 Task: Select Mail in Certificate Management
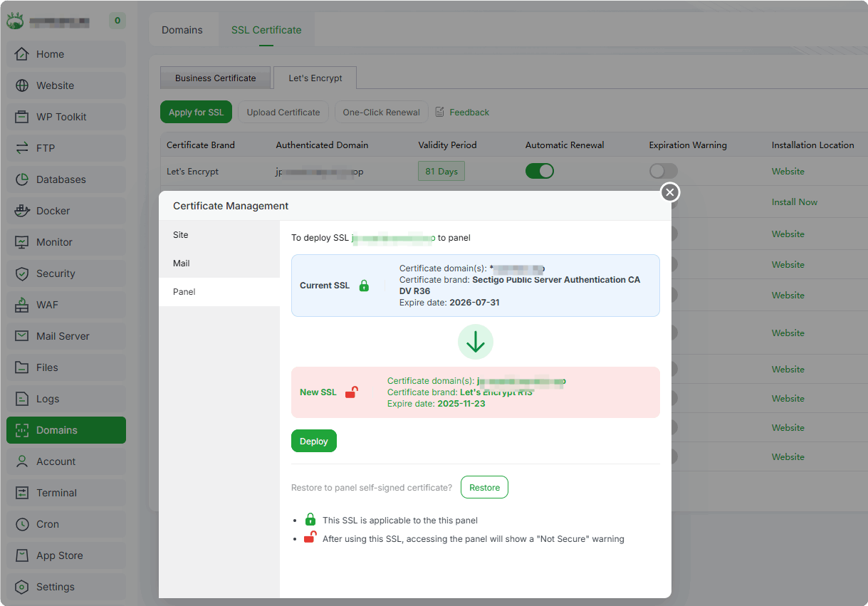(x=219, y=263)
